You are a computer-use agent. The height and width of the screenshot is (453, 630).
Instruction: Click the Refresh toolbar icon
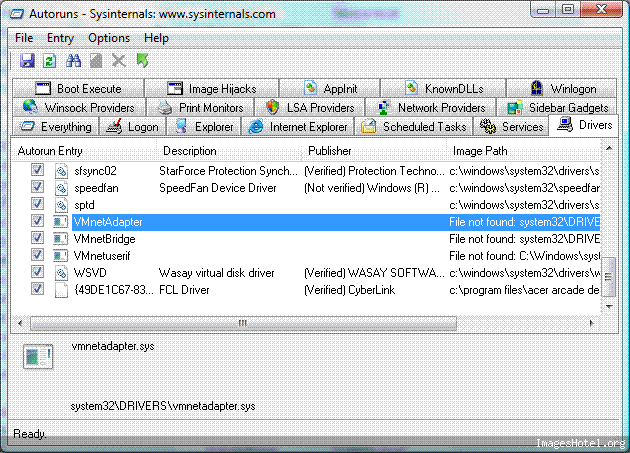point(50,62)
